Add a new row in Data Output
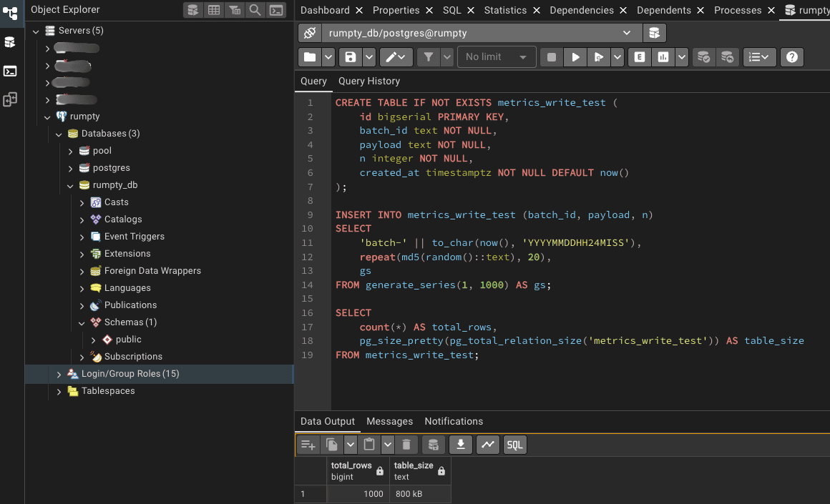The height and width of the screenshot is (504, 830). 308,445
